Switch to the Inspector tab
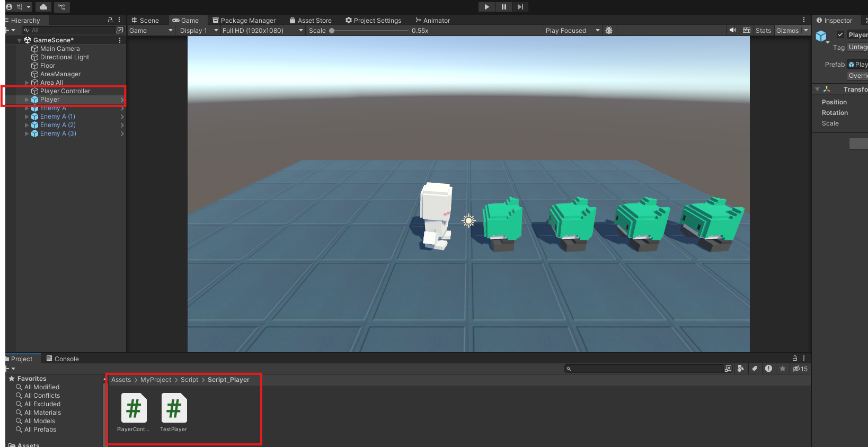The image size is (868, 447). point(834,20)
